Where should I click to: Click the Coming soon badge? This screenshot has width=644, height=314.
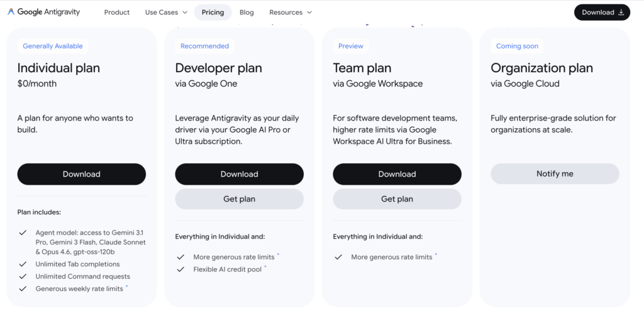click(x=517, y=46)
